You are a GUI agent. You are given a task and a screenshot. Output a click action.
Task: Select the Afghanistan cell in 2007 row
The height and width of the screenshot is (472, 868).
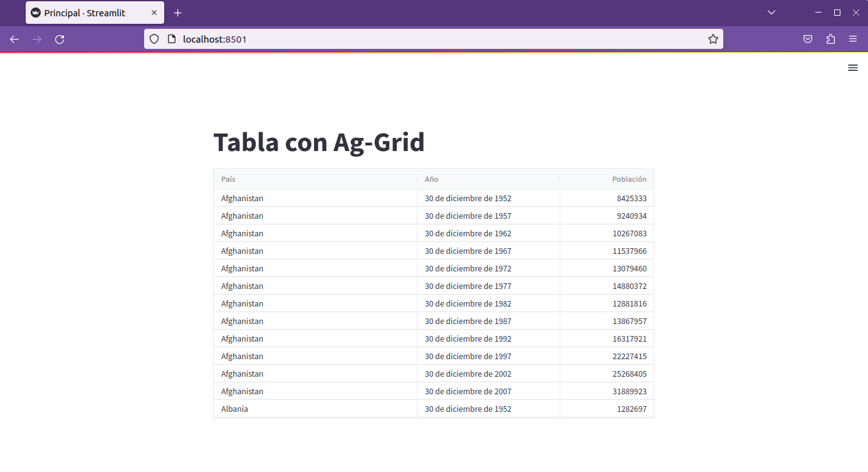click(315, 391)
